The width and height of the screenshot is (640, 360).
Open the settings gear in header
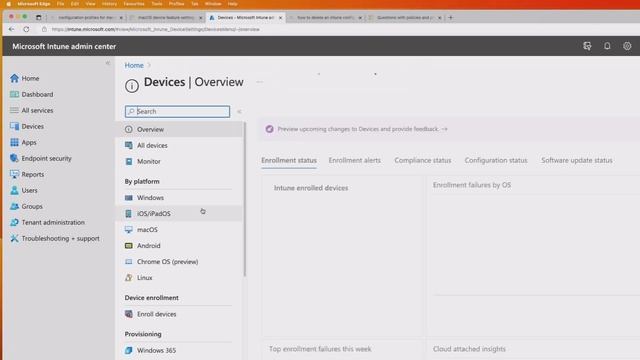click(627, 46)
